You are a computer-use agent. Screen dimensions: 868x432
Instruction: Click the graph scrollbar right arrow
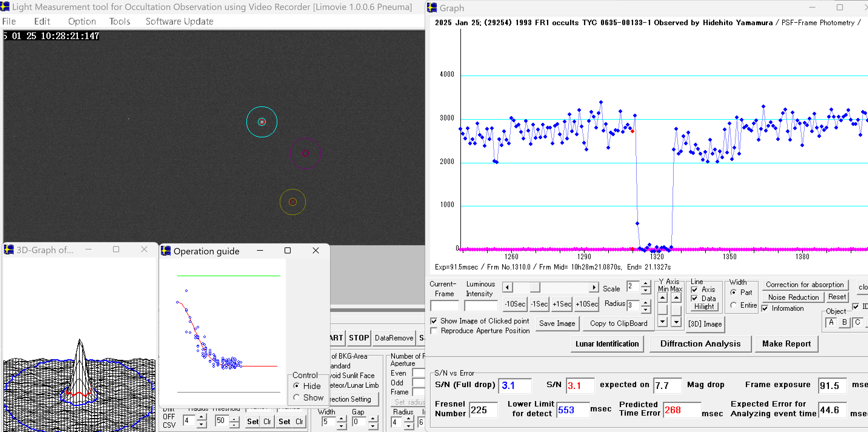pos(594,287)
